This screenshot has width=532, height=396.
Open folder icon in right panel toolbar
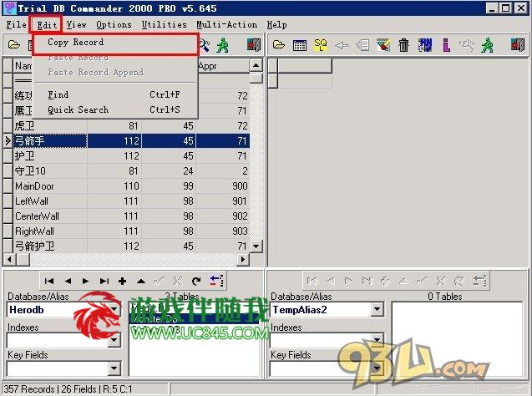pos(279,45)
